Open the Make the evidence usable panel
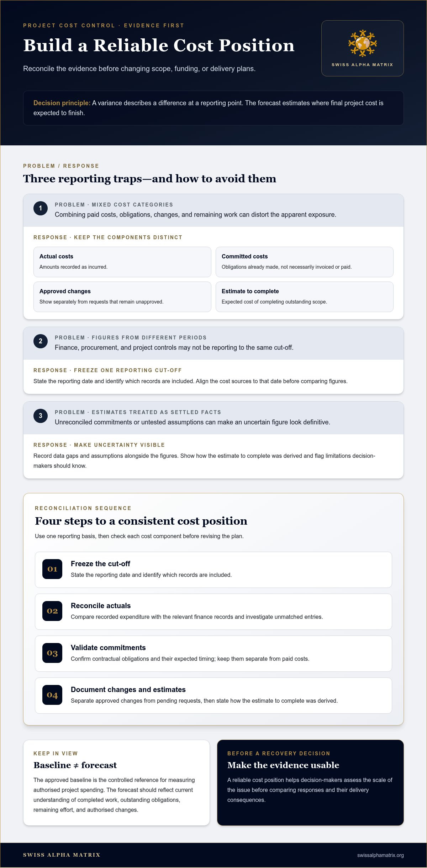427x868 pixels. [x=310, y=783]
